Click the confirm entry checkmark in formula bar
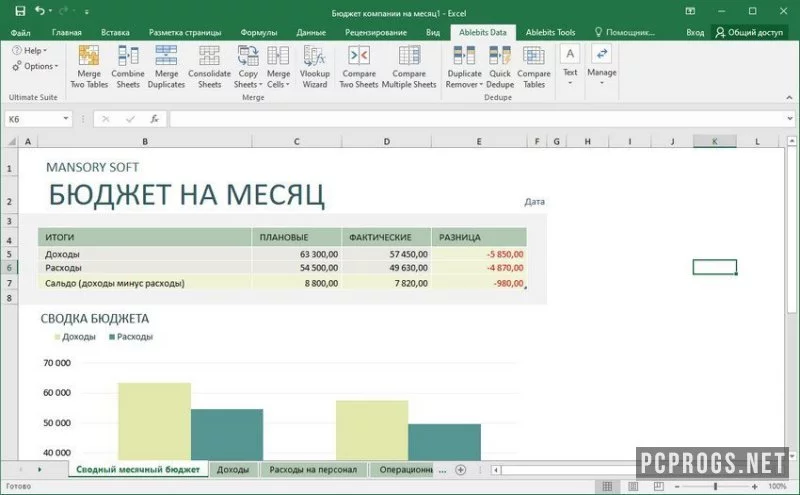This screenshot has width=800, height=495. [130, 119]
